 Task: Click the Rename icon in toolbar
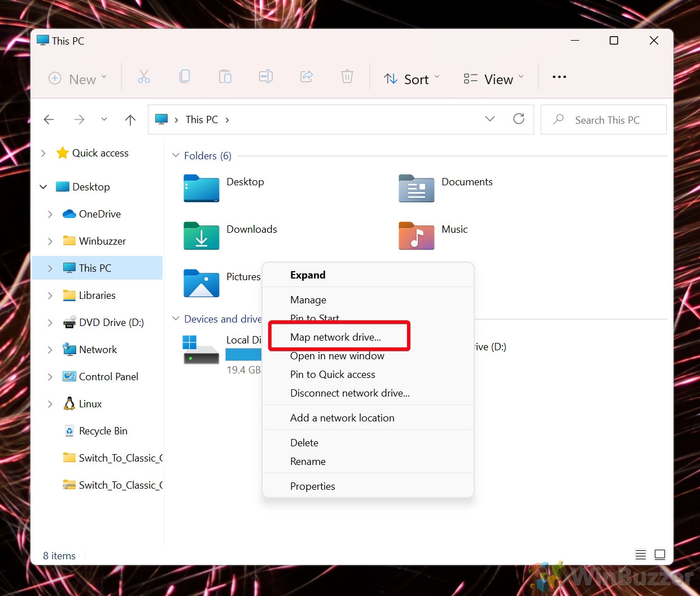266,77
